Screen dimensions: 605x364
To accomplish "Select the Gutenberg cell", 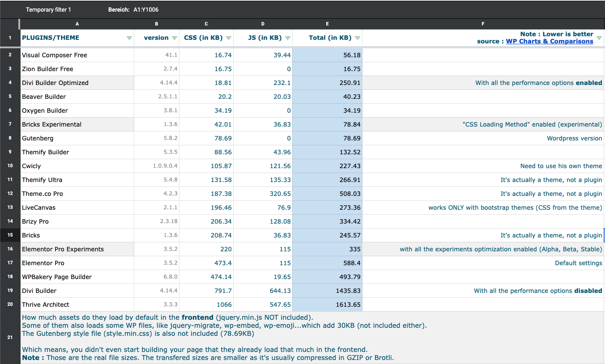I will coord(77,138).
